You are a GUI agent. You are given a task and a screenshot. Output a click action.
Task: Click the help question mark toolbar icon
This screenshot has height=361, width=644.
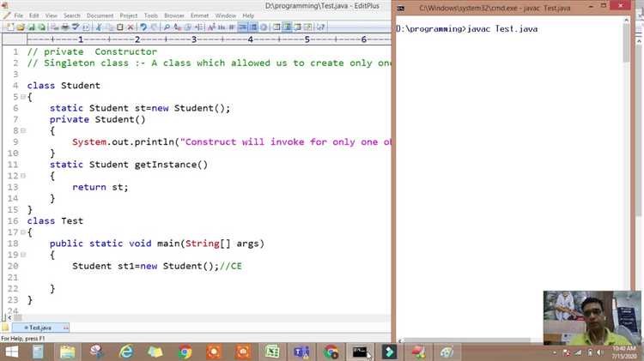pyautogui.click(x=320, y=27)
